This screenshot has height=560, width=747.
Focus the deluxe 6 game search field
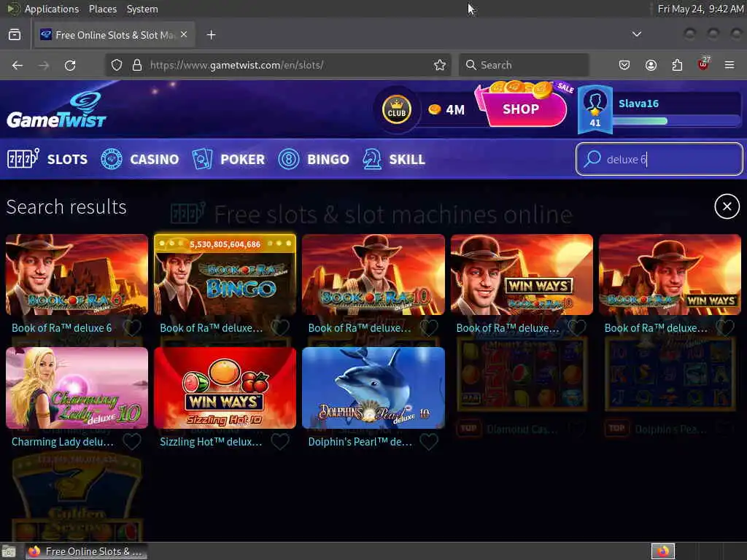[659, 159]
